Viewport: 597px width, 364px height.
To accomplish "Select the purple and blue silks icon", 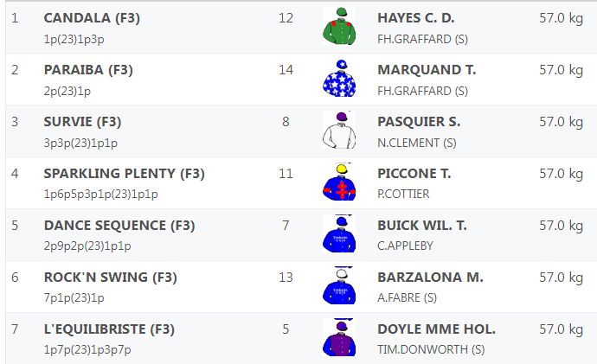I will click(x=339, y=337).
